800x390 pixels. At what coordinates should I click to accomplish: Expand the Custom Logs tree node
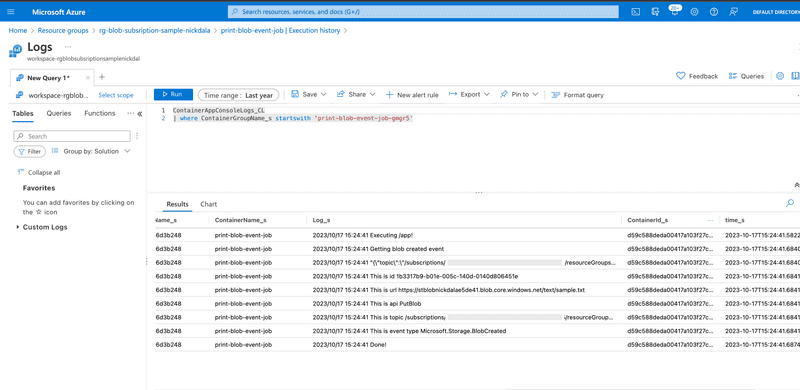[18, 227]
